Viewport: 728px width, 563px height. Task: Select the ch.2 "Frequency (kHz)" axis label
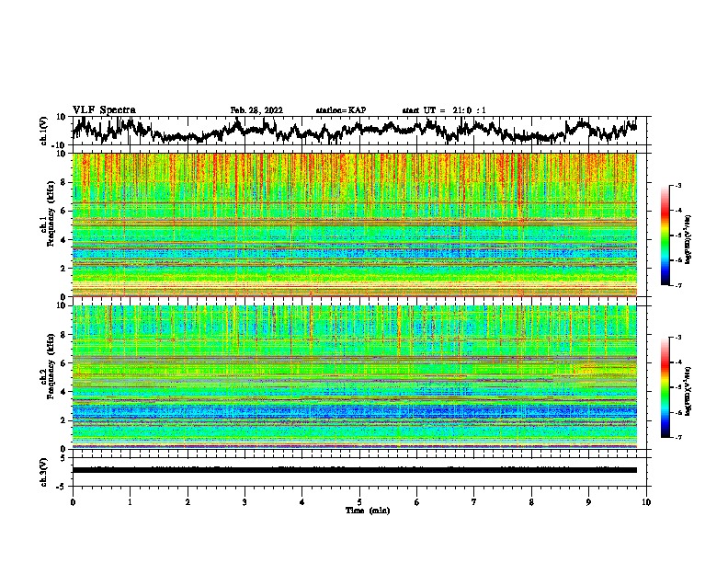point(51,366)
